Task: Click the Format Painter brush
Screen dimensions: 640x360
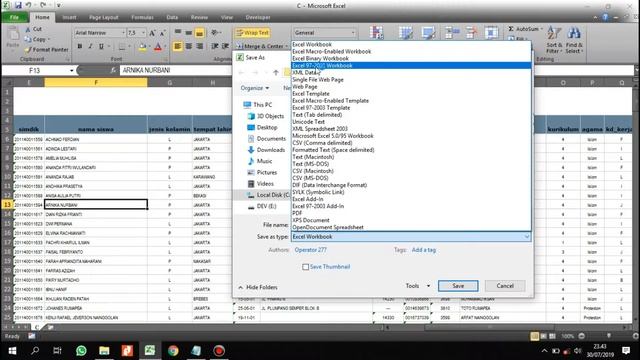Action: (28, 49)
